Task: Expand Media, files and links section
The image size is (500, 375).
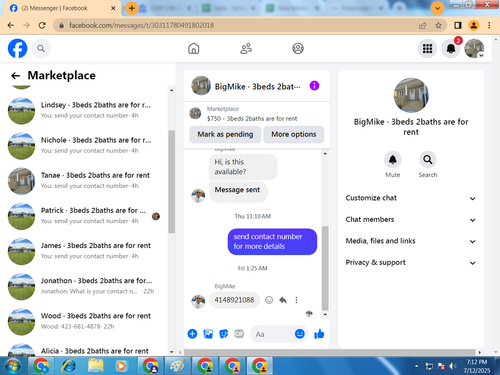Action: tap(411, 241)
